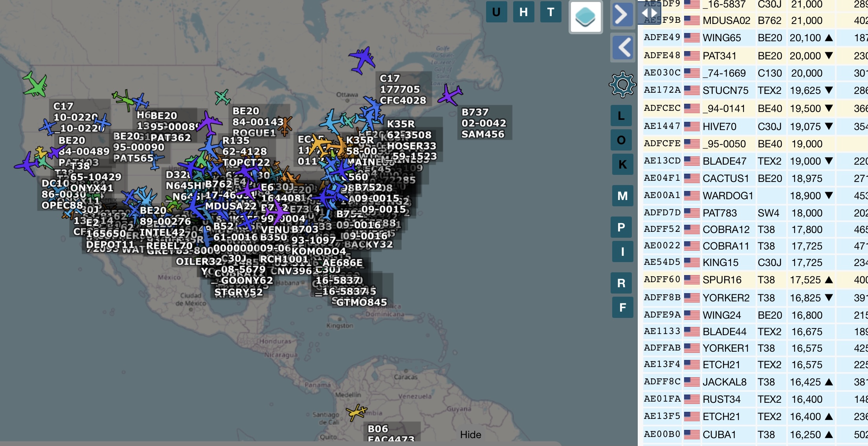Image resolution: width=868 pixels, height=446 pixels.
Task: Select the WING65 row in aircraft table
Action: 755,38
